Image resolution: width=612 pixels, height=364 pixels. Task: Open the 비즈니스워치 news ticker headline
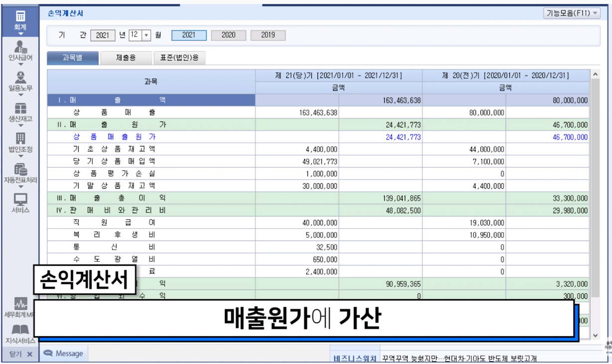pos(460,359)
